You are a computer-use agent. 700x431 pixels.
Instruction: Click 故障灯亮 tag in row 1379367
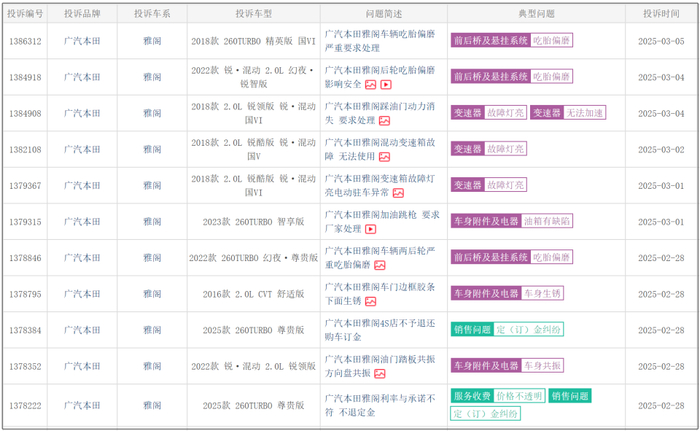[505, 185]
